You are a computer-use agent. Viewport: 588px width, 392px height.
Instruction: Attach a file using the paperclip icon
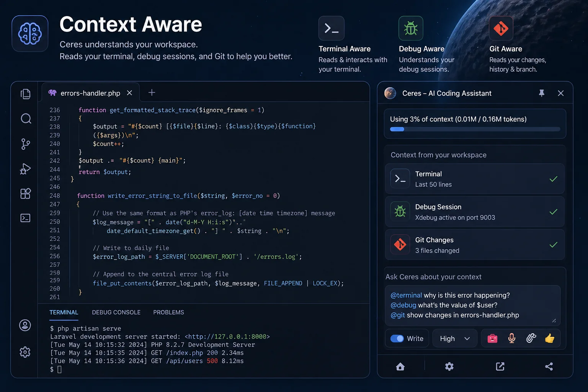click(x=531, y=338)
